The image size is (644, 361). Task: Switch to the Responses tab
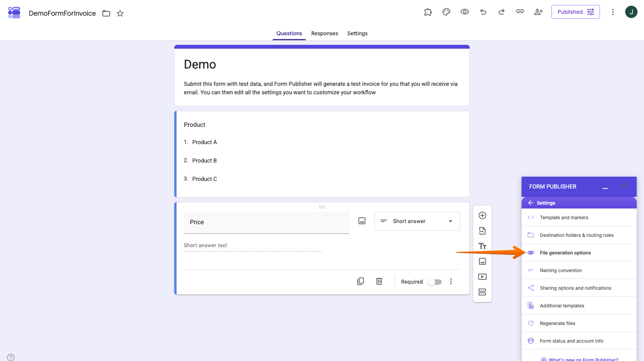[x=324, y=33]
